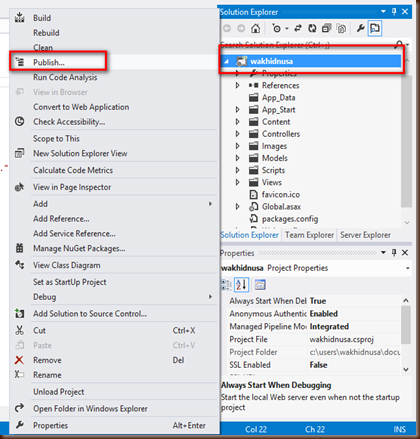This screenshot has height=439, width=420.
Task: Click the wakhidnusa project icon
Action: [241, 61]
